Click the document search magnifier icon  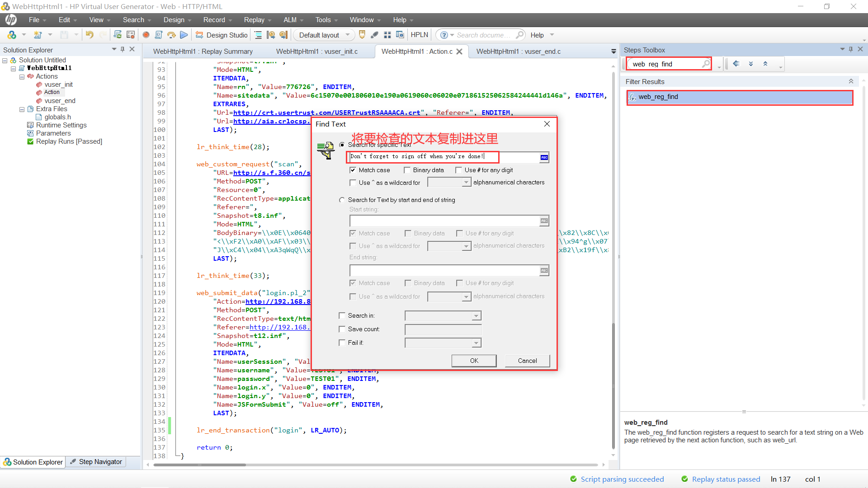tap(520, 35)
